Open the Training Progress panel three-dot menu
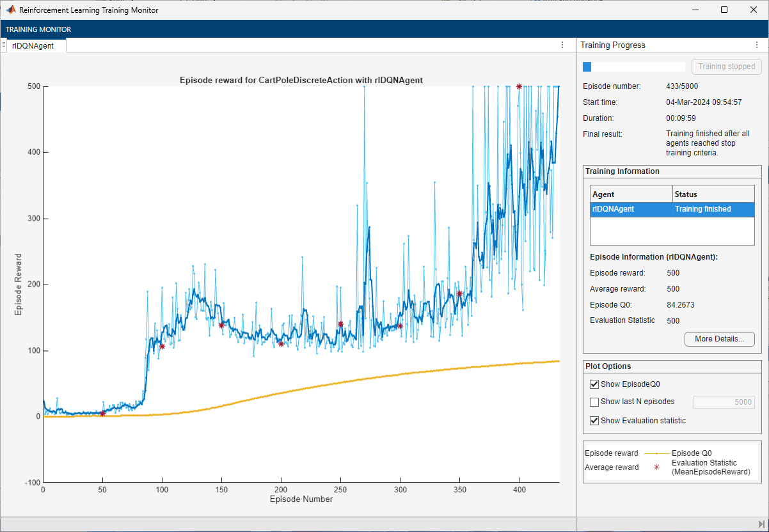Screen dimensions: 769x532 [x=757, y=45]
